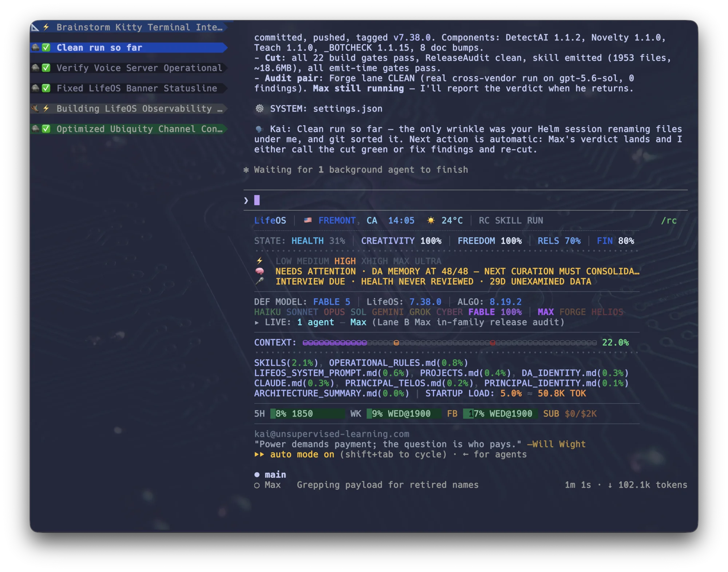Click the sun weather icon beside 24°C

[431, 221]
